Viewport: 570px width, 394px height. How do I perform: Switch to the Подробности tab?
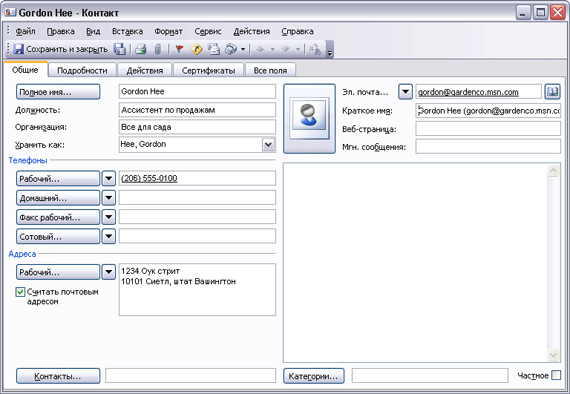tap(82, 70)
